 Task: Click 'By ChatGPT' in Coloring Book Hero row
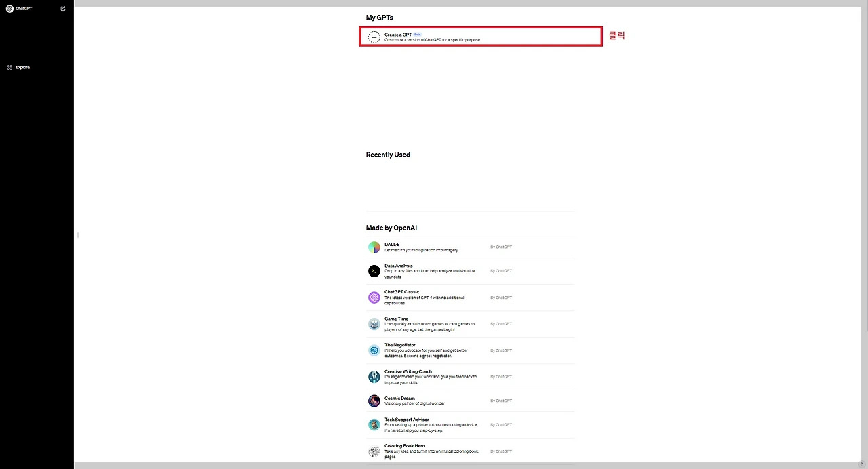tap(501, 451)
